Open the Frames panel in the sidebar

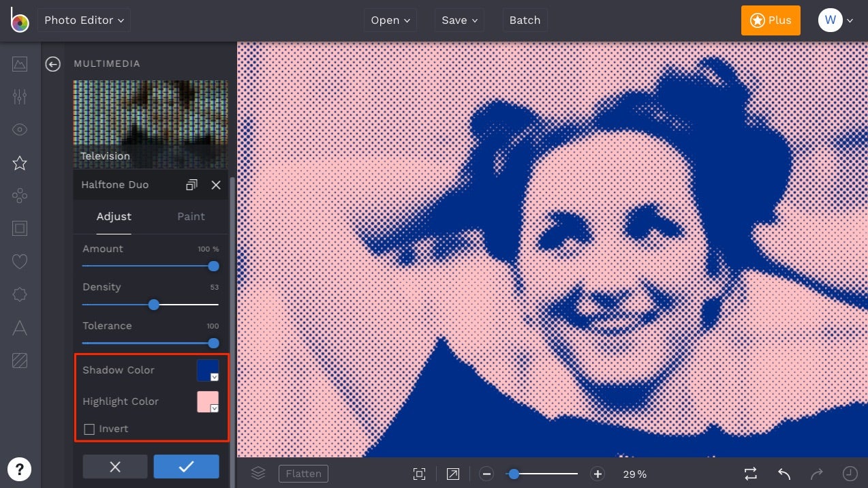coord(19,228)
